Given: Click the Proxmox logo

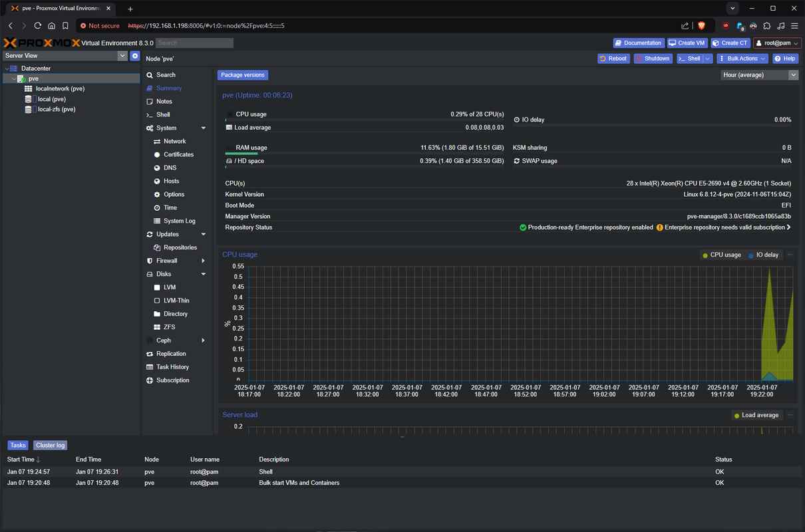Looking at the screenshot, I should pos(41,43).
